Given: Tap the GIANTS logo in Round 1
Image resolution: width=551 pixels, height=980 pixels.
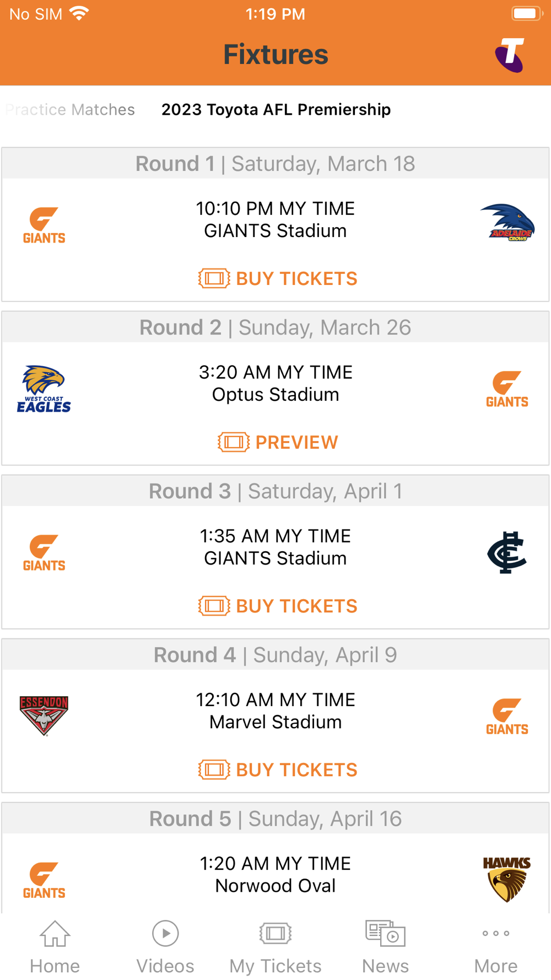Looking at the screenshot, I should [44, 225].
